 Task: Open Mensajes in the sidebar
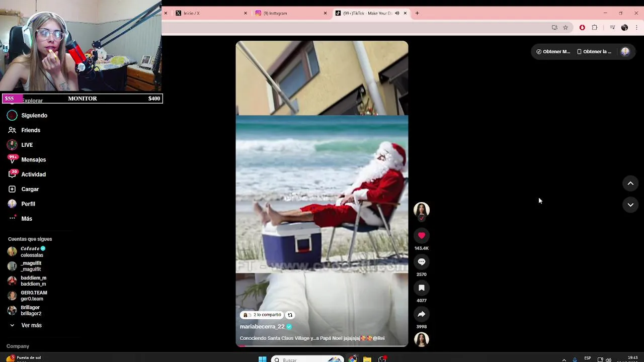click(x=33, y=159)
